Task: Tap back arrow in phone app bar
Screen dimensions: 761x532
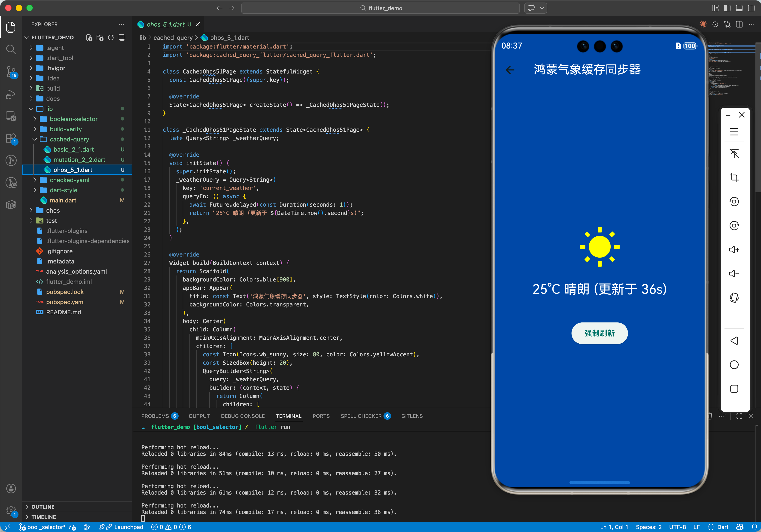Action: pos(510,70)
